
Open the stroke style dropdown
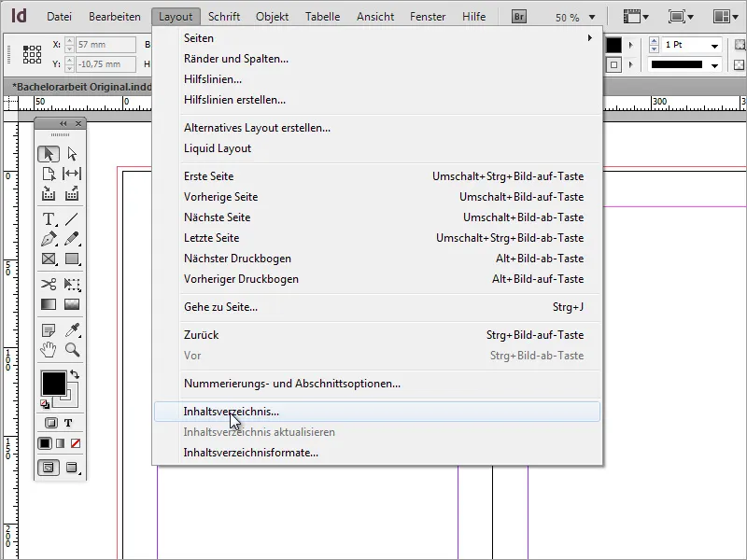click(714, 65)
